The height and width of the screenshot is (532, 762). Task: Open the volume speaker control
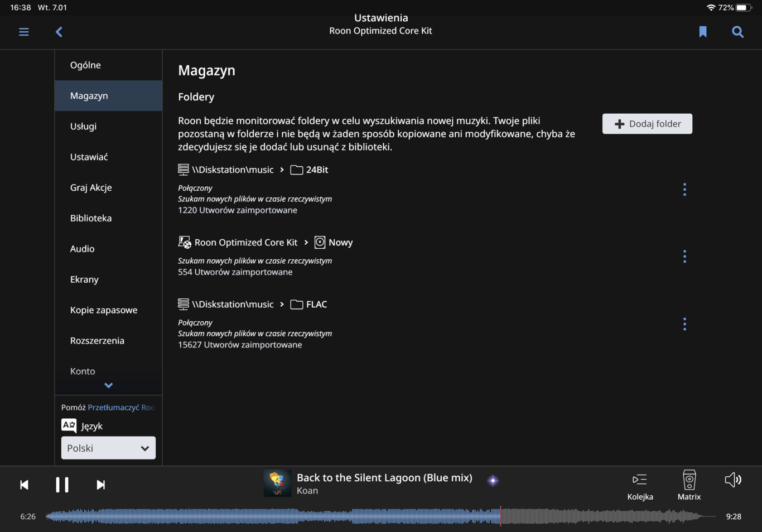point(733,480)
